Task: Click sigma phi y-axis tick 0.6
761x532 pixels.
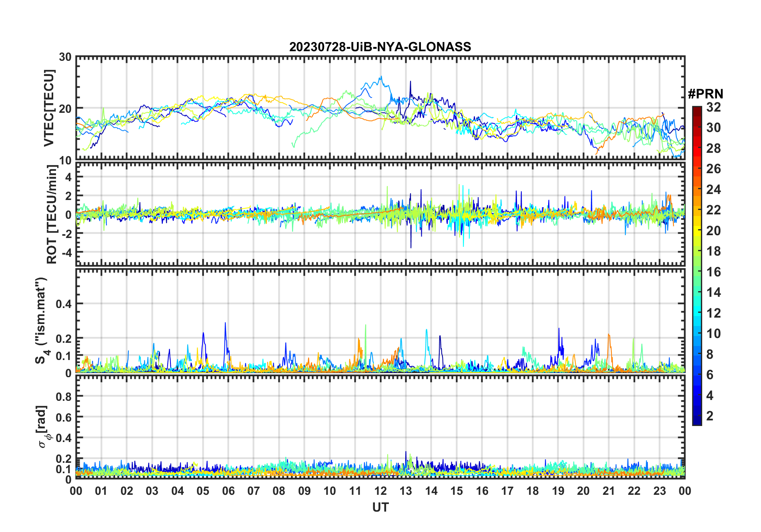Action: [64, 418]
